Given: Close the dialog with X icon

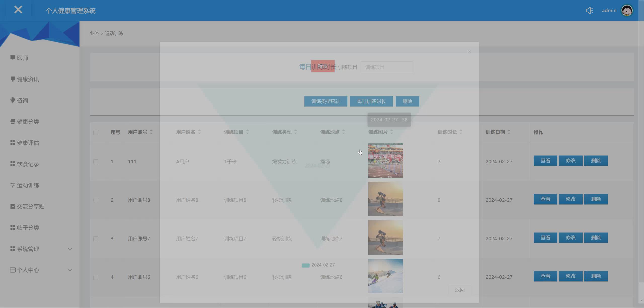Looking at the screenshot, I should click(x=469, y=52).
